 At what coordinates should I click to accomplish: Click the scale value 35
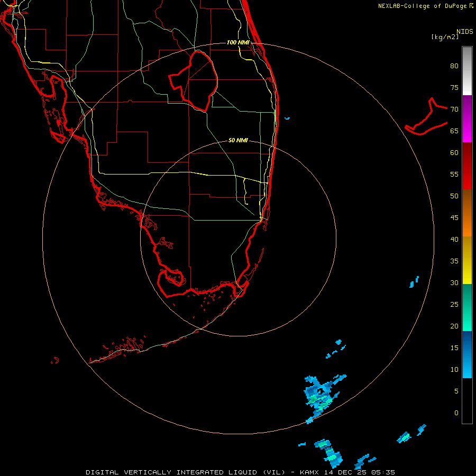coord(454,261)
